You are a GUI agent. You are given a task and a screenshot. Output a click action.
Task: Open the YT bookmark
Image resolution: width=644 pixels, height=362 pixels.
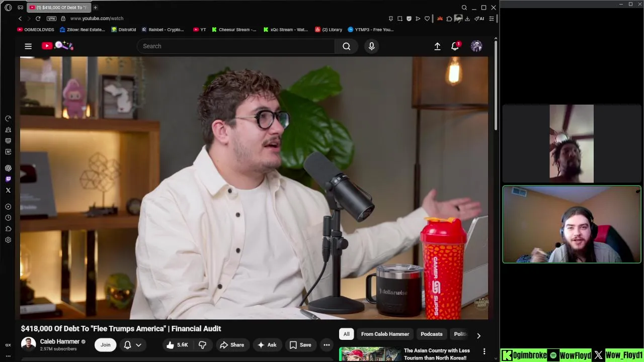[200, 30]
